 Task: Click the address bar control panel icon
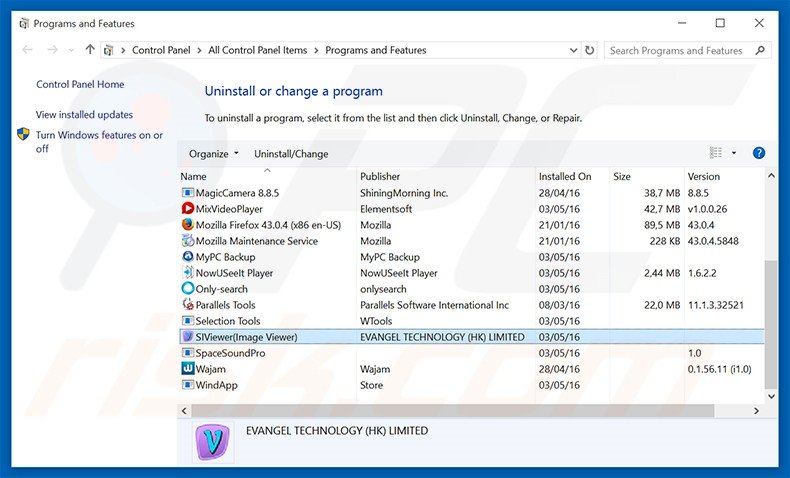108,50
